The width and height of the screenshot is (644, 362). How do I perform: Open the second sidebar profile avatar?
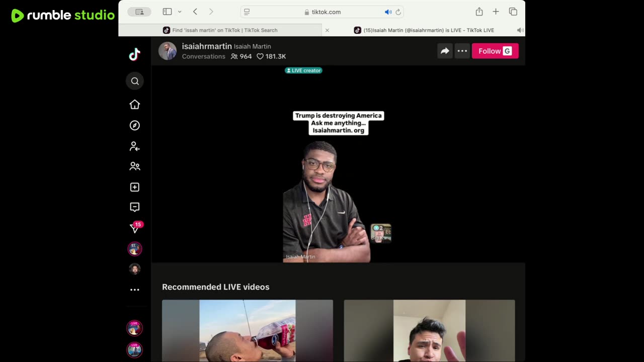(134, 269)
